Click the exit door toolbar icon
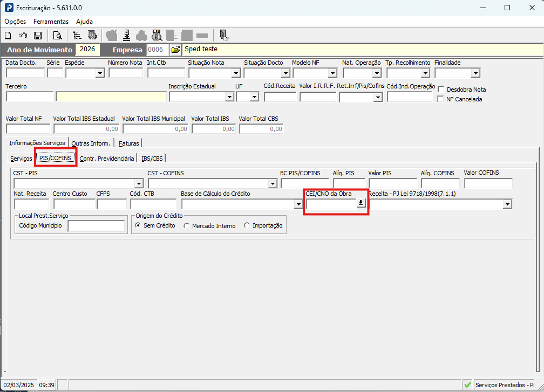This screenshot has width=544, height=392. tap(224, 35)
